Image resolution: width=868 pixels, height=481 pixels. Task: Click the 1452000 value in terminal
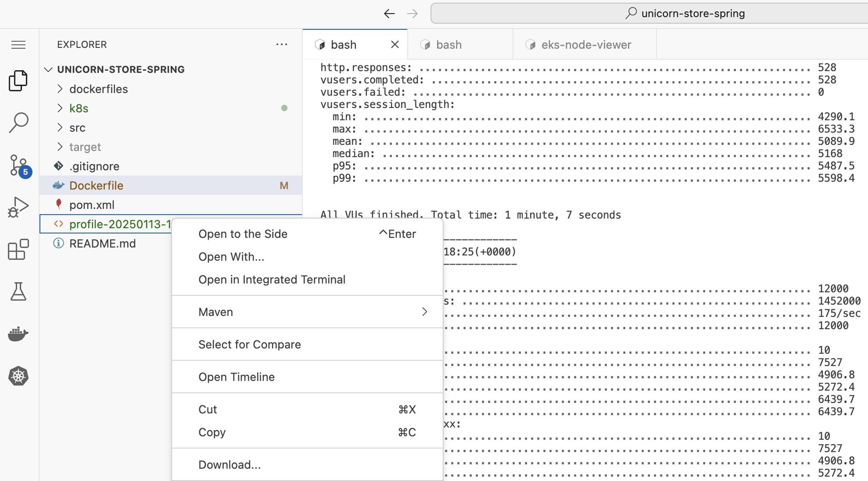(x=839, y=300)
